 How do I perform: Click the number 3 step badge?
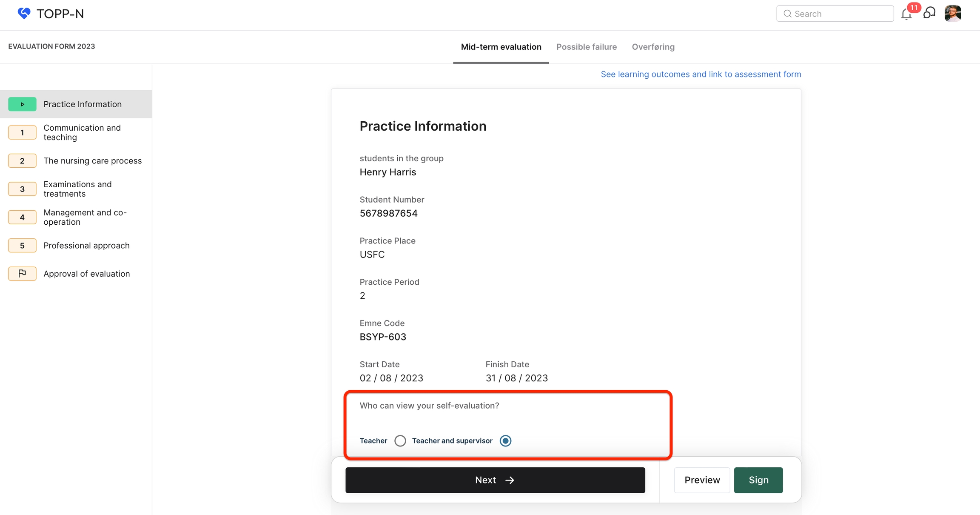coord(22,189)
